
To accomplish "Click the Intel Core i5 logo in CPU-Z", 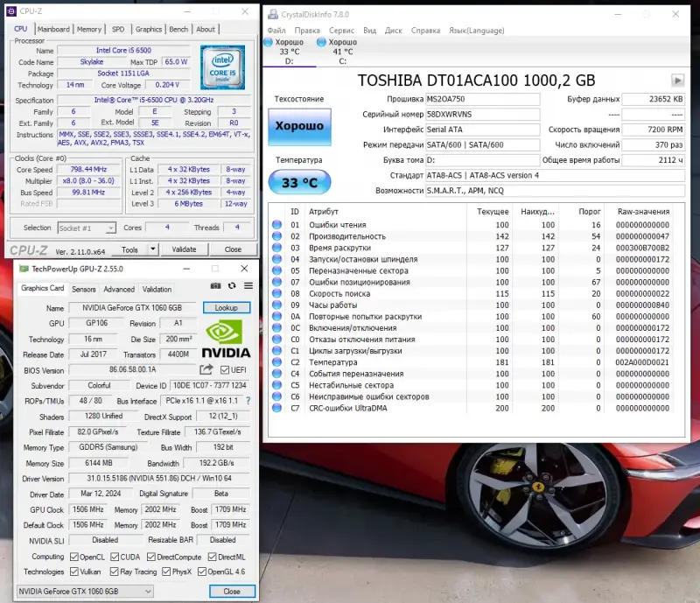I will click(222, 67).
